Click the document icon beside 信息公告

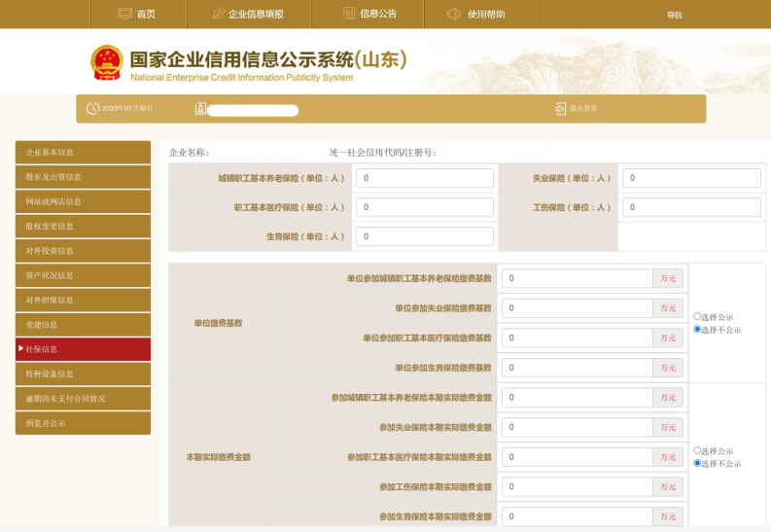coord(349,14)
